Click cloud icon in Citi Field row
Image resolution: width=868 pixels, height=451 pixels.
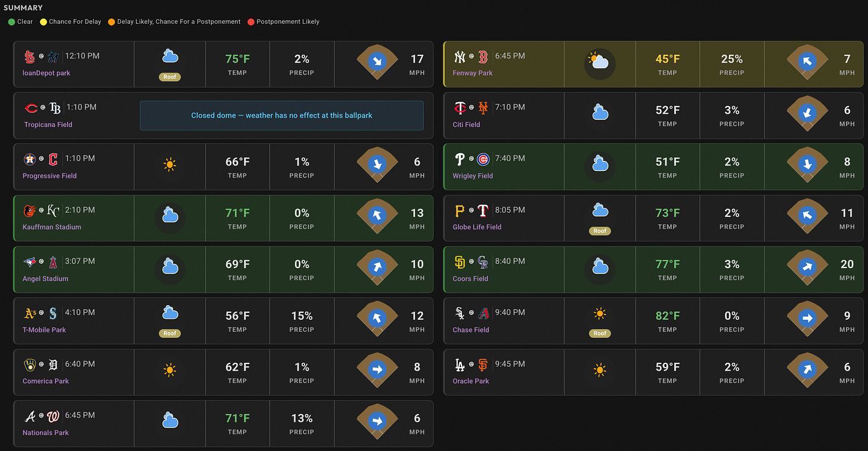point(600,113)
